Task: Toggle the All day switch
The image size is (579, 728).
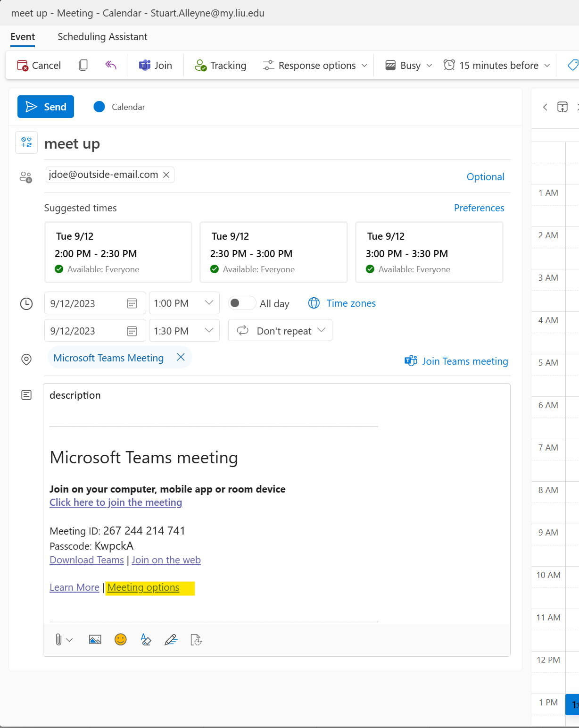Action: [x=242, y=303]
